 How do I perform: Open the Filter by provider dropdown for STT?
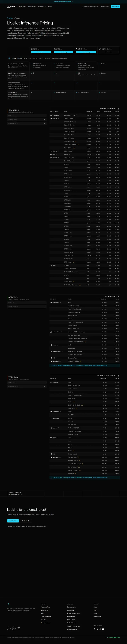point(27,307)
